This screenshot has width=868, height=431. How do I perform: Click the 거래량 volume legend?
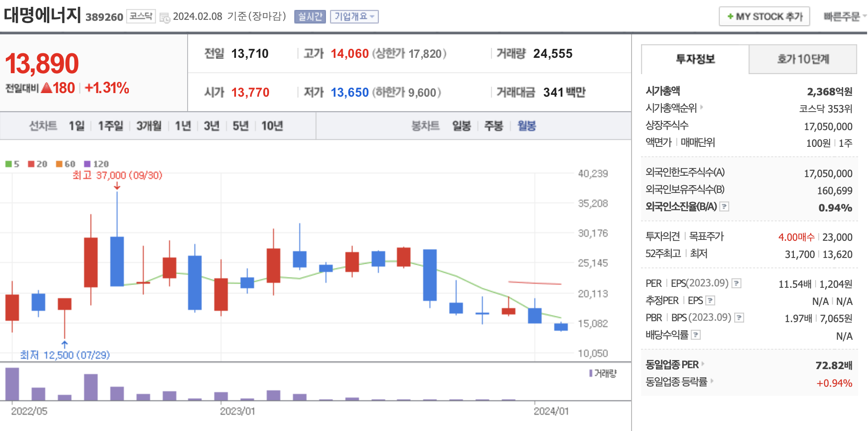(x=603, y=374)
